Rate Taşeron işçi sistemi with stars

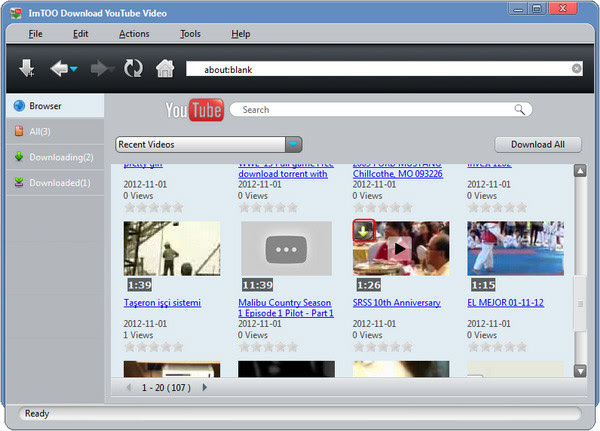coord(153,347)
